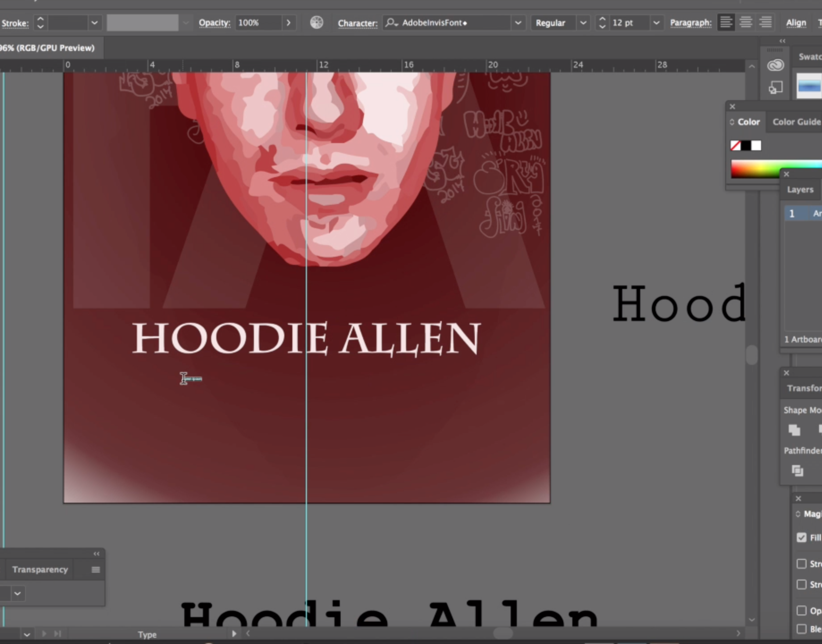This screenshot has height=644, width=822.
Task: Close the Layers panel group
Action: pos(786,174)
